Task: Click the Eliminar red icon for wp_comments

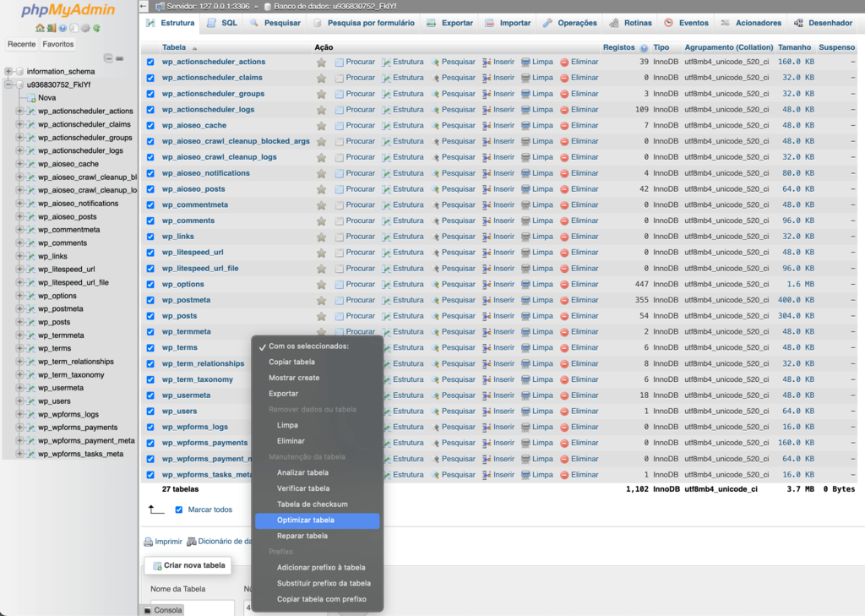Action: [564, 221]
